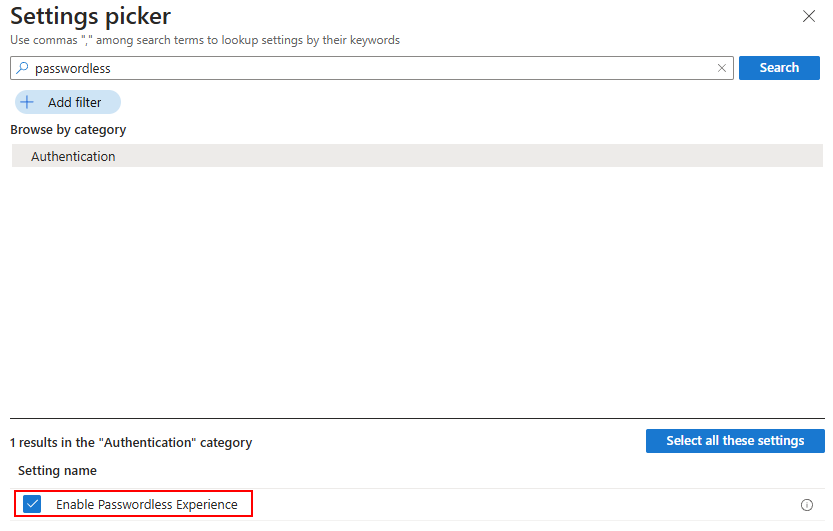833x531 pixels.
Task: Clear the passwordless search text
Action: (x=721, y=68)
